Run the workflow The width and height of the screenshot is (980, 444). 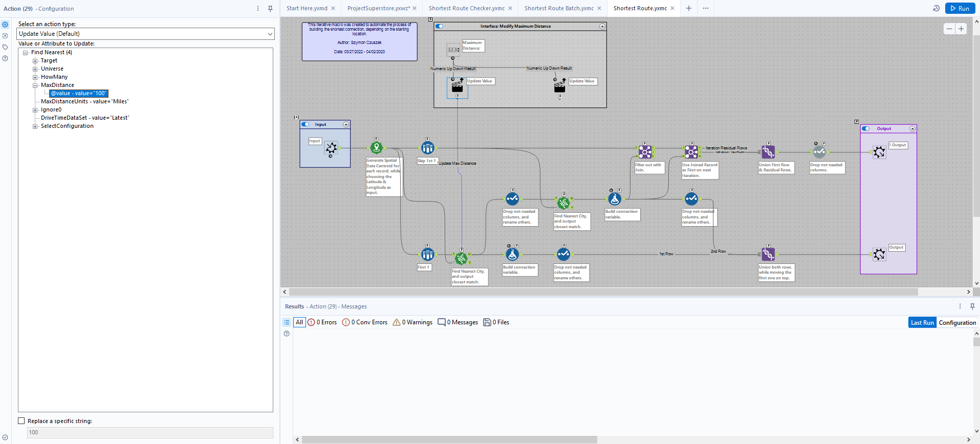click(960, 8)
